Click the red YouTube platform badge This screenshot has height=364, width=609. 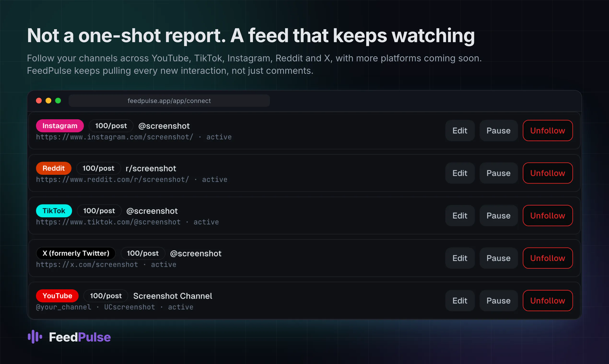57,296
